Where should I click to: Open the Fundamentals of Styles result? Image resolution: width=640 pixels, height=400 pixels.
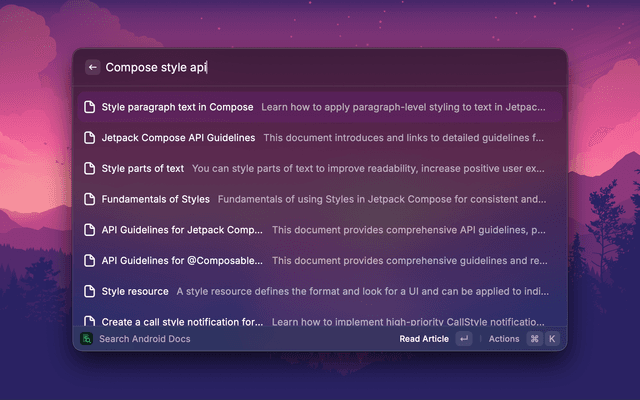point(320,199)
